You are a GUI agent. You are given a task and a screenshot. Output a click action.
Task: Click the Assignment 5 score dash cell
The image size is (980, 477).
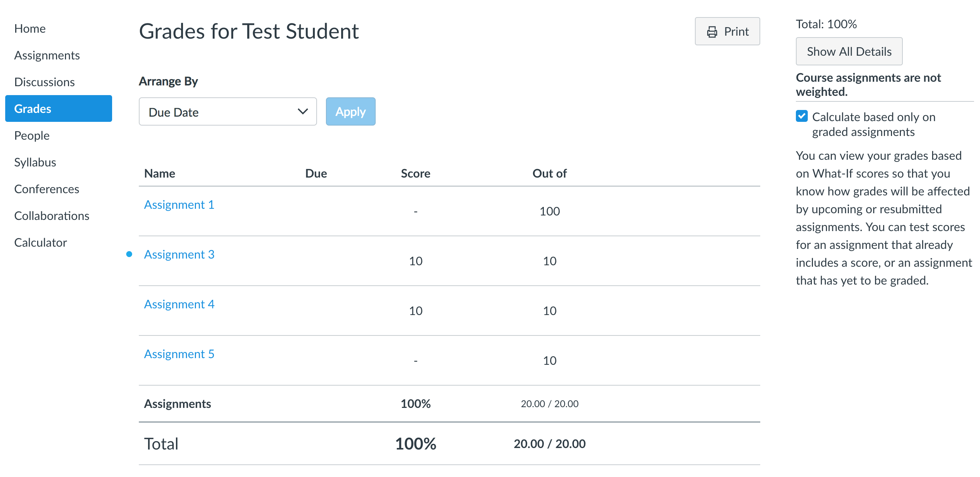415,360
